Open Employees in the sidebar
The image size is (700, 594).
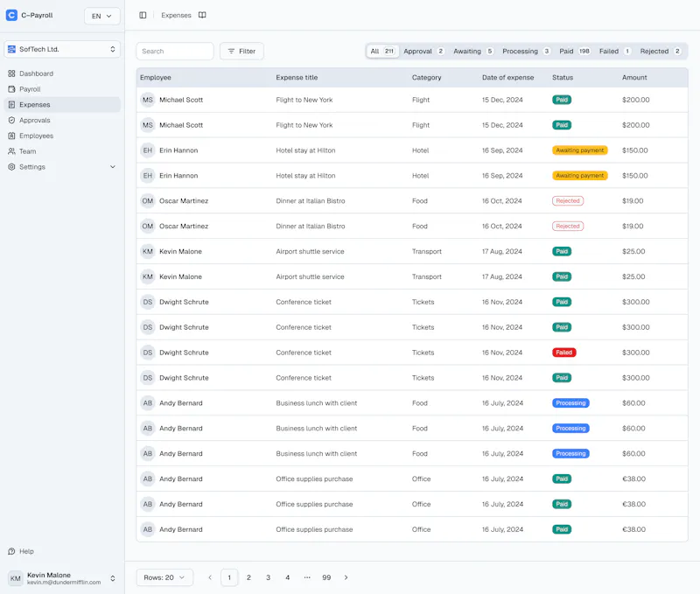[62, 136]
